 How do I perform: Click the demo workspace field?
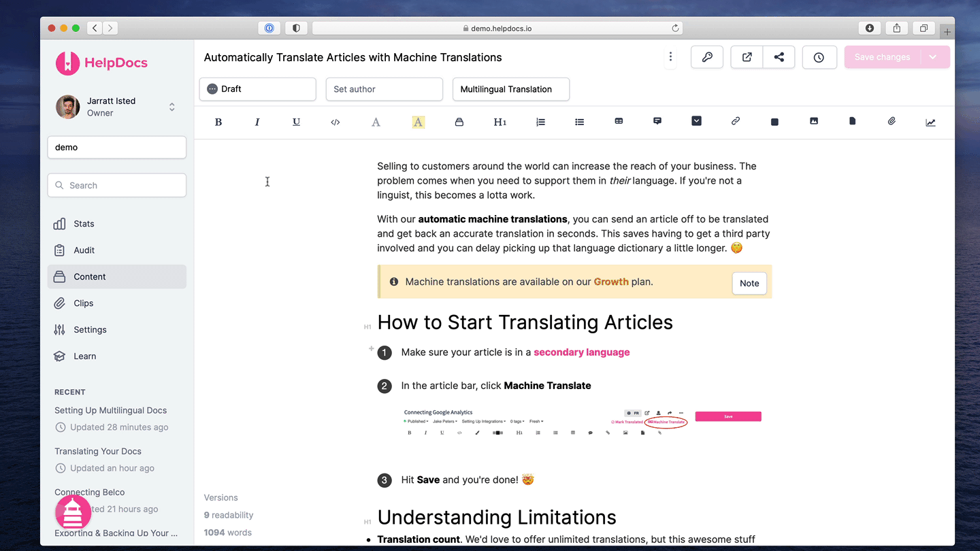(116, 148)
